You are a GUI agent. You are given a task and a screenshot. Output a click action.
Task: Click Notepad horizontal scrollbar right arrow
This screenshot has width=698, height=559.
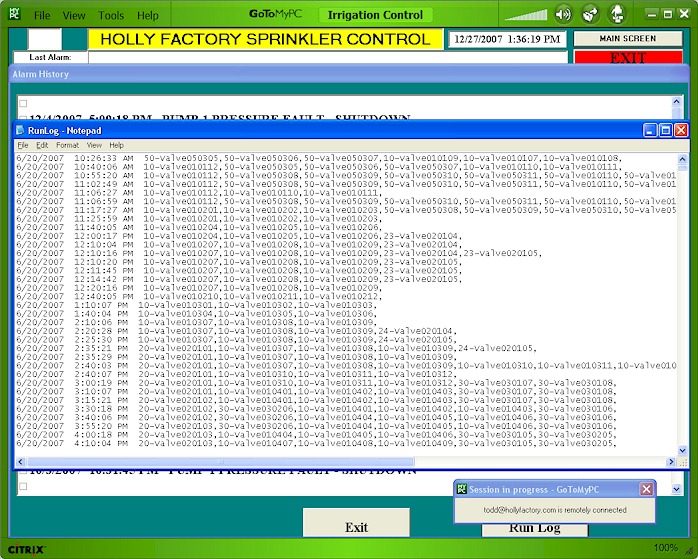click(671, 462)
